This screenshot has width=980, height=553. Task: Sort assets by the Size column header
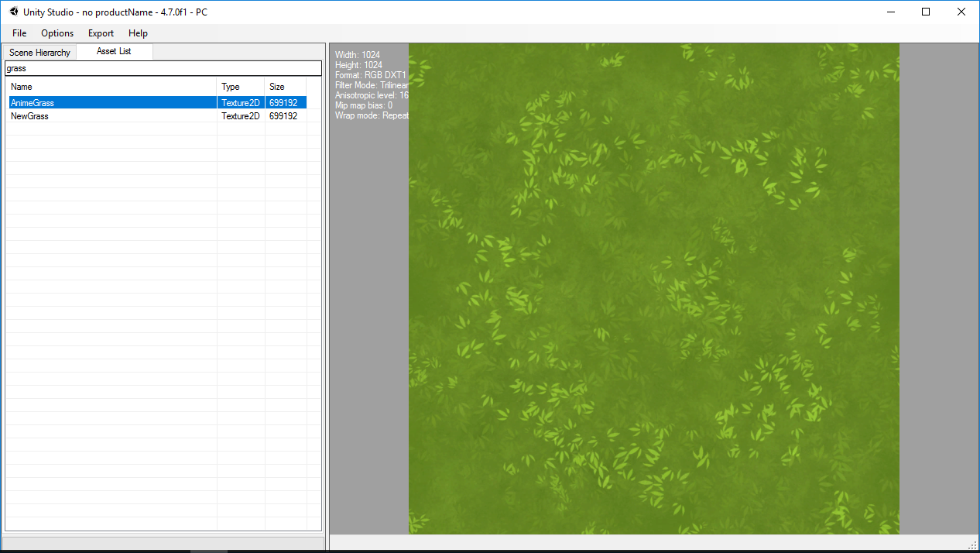click(x=286, y=87)
